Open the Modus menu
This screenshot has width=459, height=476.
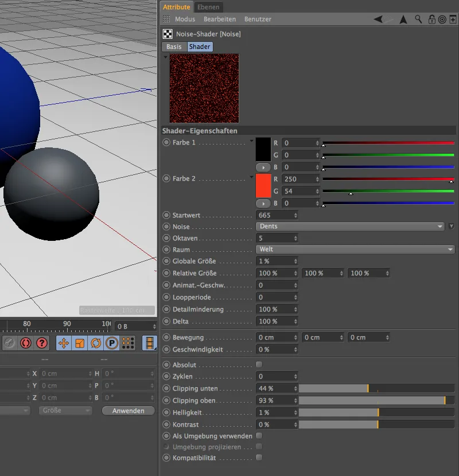(x=185, y=19)
